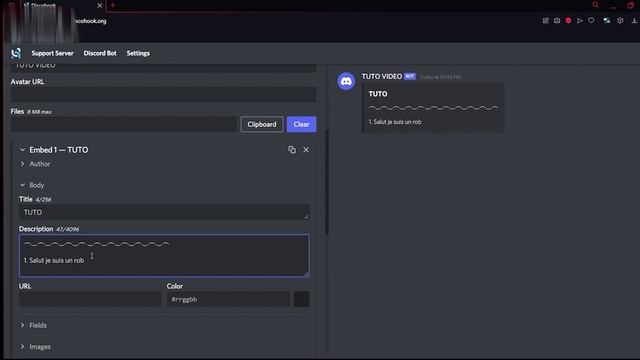This screenshot has width=640, height=360.
Task: Click the red search icon in title bar
Action: 596,5
